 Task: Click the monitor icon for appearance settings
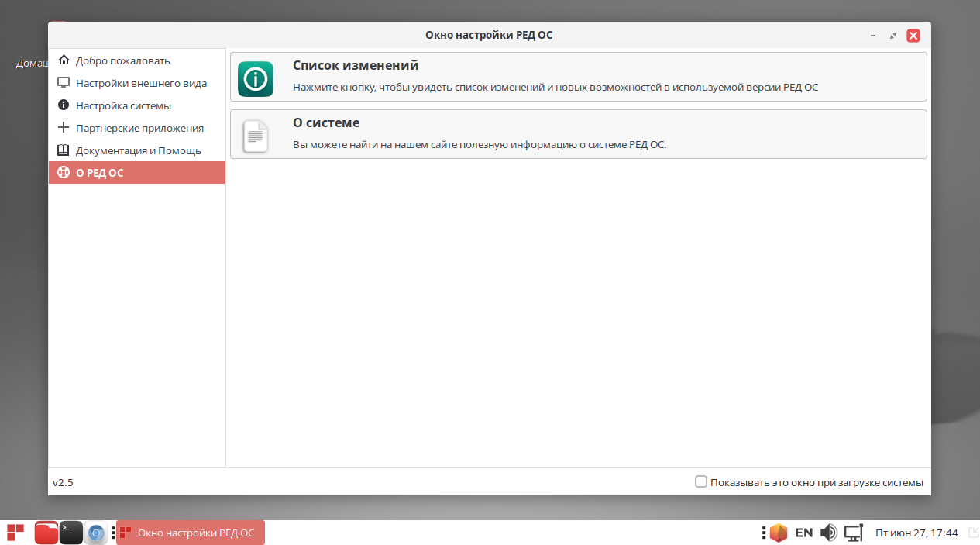point(64,83)
